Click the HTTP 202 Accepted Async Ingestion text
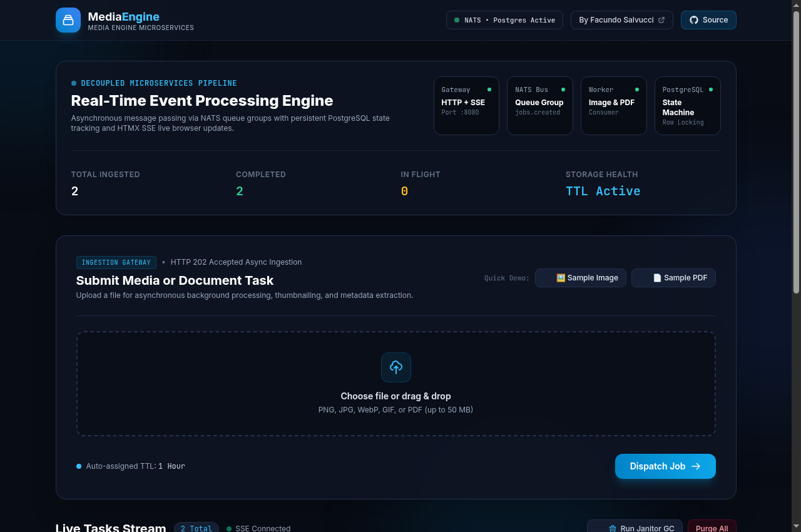This screenshot has height=532, width=801. click(x=237, y=262)
